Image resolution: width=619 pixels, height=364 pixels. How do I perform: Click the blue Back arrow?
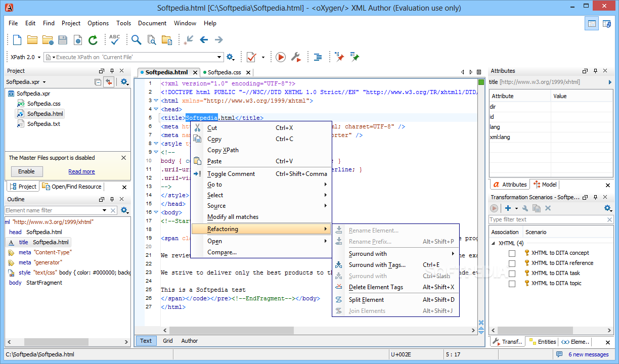204,40
